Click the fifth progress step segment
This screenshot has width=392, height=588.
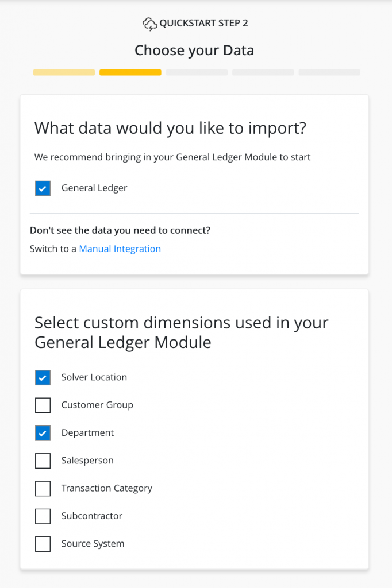coord(329,73)
